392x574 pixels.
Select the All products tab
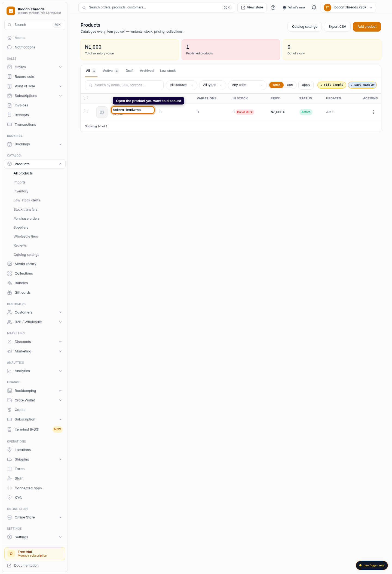point(91,71)
